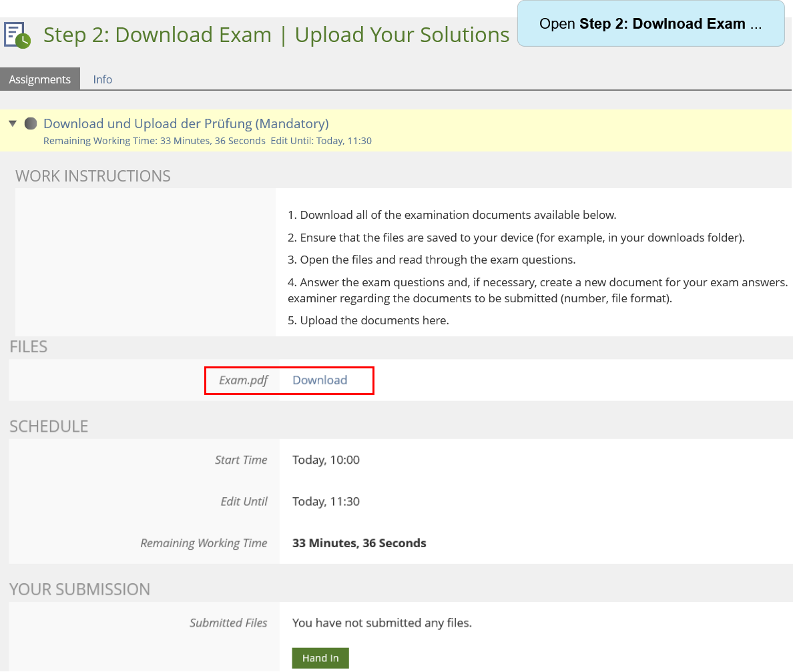Screen dimensions: 793x672
Task: Open the Download und Upload der Prüfung assignment title
Action: 186,123
